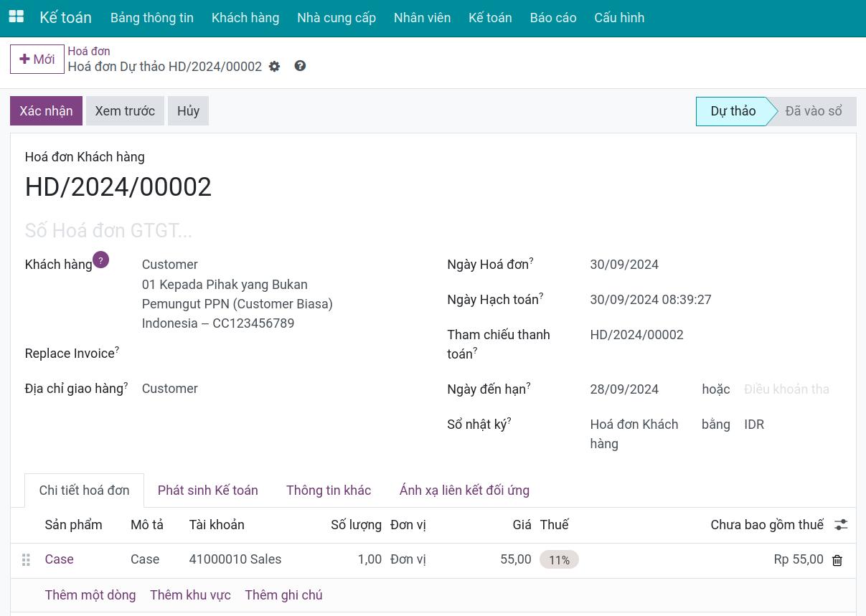Click the Khách hàng tooltip question badge
This screenshot has width=866, height=616.
[100, 260]
